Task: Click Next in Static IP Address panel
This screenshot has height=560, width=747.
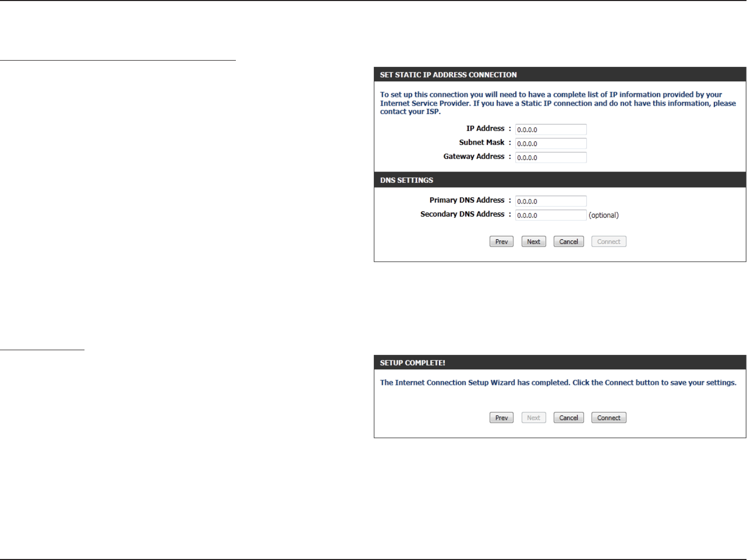Action: [x=533, y=242]
